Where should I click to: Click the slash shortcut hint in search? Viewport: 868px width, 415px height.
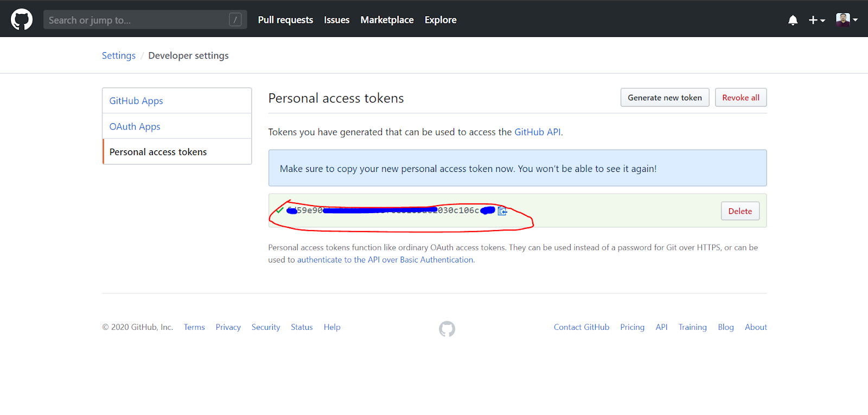235,20
